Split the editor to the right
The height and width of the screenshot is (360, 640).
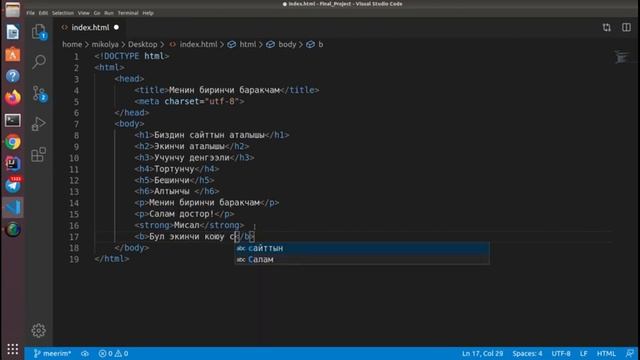pyautogui.click(x=626, y=27)
